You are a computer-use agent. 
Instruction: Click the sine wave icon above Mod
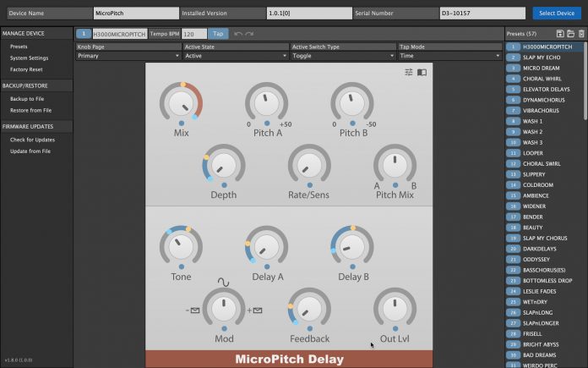pos(224,283)
